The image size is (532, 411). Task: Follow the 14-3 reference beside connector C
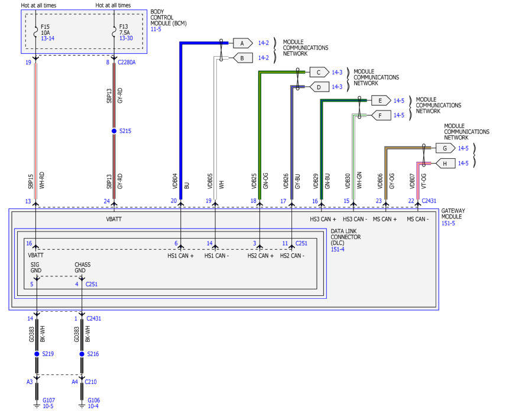click(337, 72)
